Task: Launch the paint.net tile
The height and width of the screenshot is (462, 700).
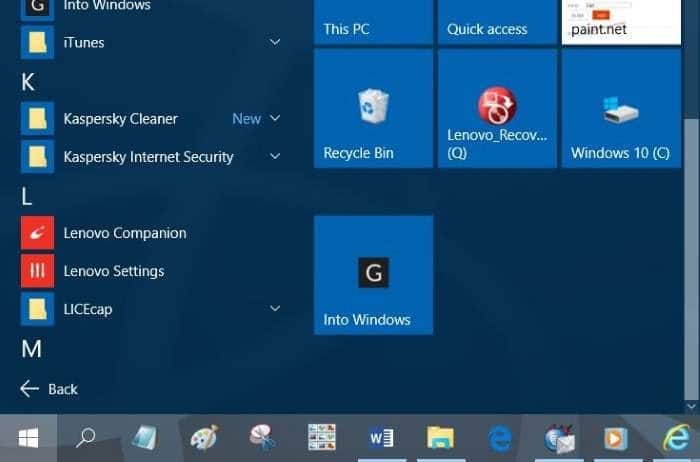Action: click(621, 22)
